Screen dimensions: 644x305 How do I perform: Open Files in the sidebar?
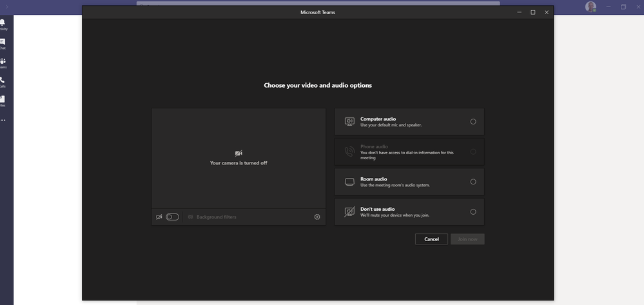click(x=3, y=101)
